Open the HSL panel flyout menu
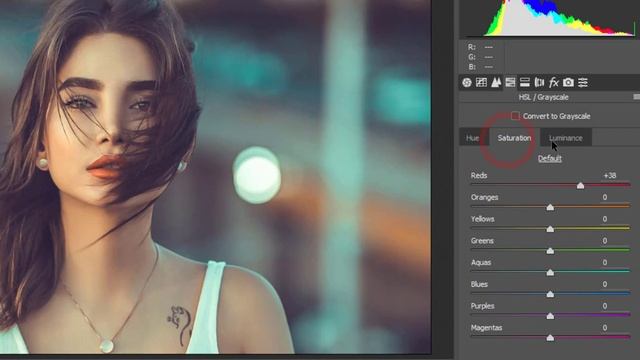Screen dimensions: 640x360 (636, 97)
